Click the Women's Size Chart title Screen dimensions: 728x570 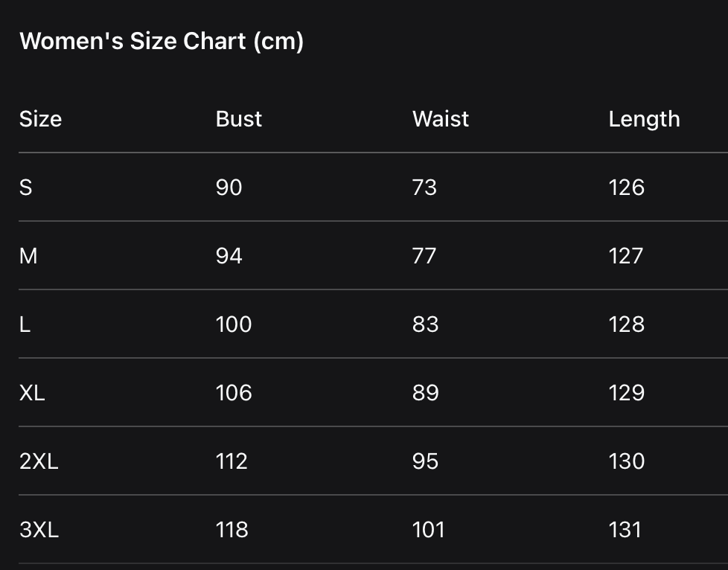point(162,41)
